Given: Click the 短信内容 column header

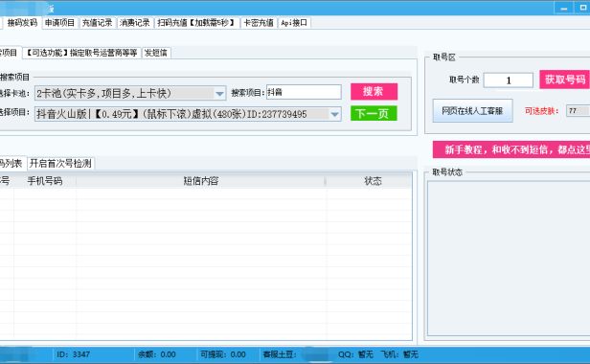Looking at the screenshot, I should [x=201, y=181].
